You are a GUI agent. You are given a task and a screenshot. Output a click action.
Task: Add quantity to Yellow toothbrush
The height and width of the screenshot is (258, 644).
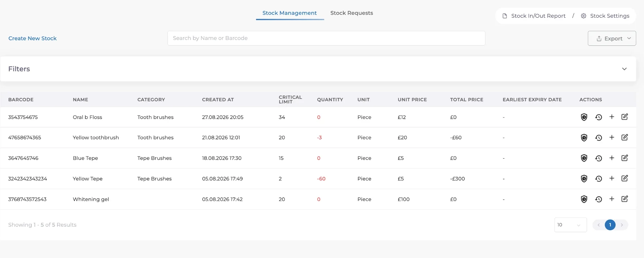coord(612,137)
